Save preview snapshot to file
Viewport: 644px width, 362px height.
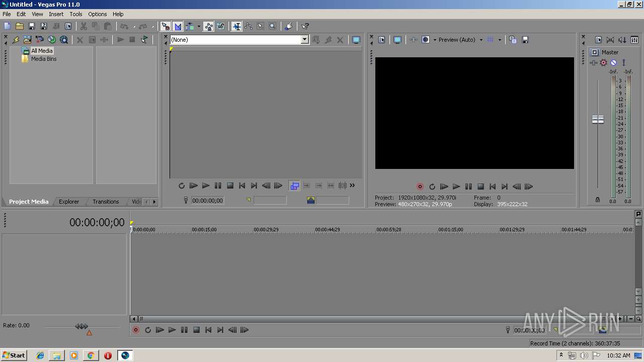tap(525, 40)
